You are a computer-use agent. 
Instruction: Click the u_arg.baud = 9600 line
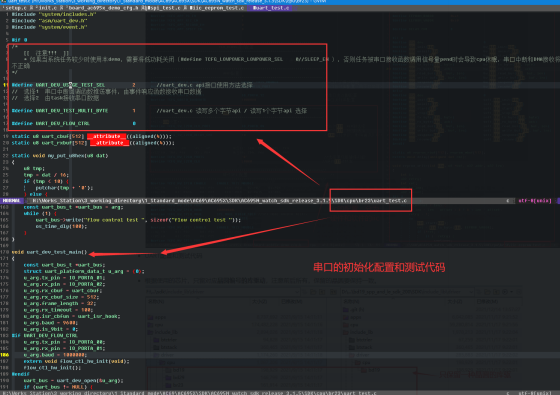(x=51, y=323)
